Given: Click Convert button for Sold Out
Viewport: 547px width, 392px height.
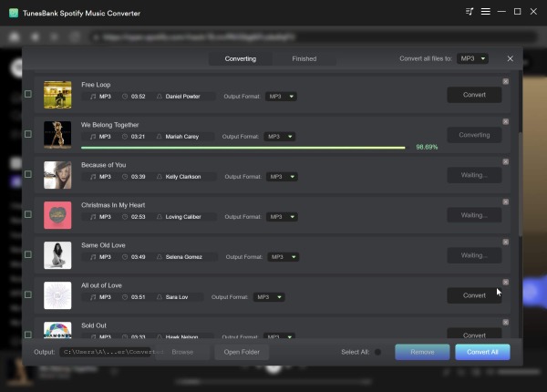Looking at the screenshot, I should [474, 334].
